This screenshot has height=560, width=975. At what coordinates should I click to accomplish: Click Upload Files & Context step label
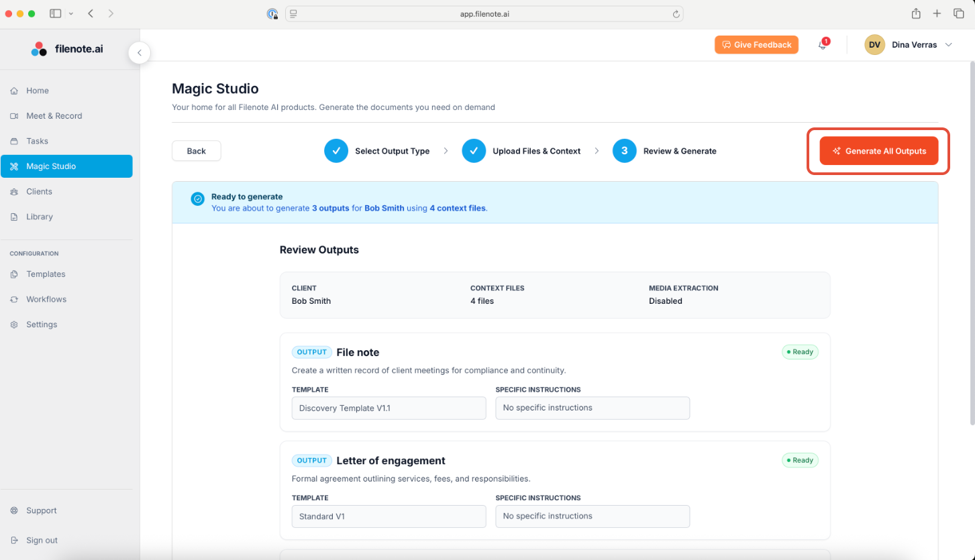[x=537, y=152]
